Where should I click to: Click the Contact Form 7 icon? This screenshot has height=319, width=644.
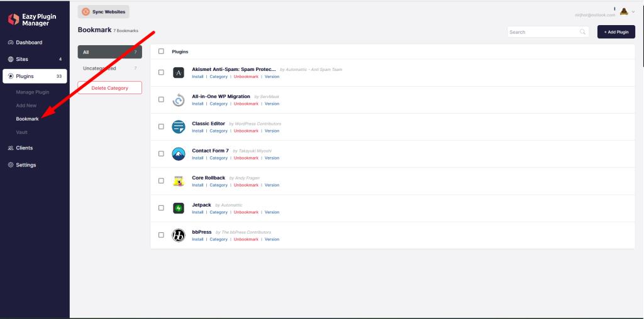(178, 154)
